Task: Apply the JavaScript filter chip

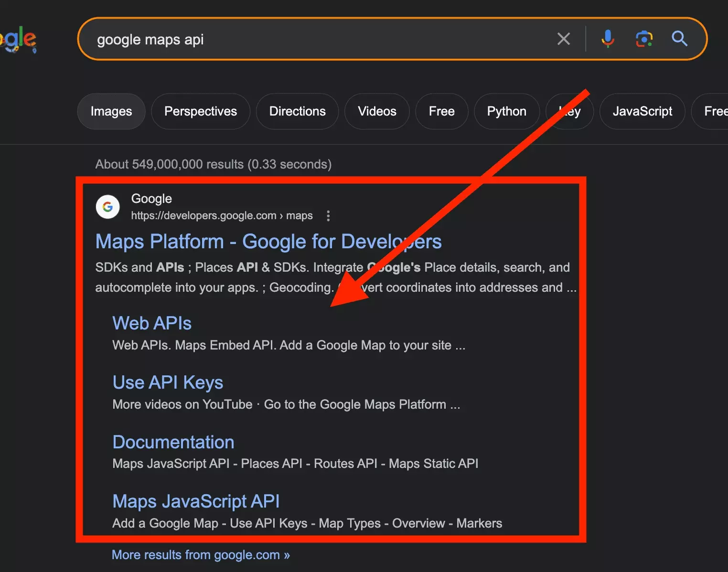Action: (x=642, y=111)
